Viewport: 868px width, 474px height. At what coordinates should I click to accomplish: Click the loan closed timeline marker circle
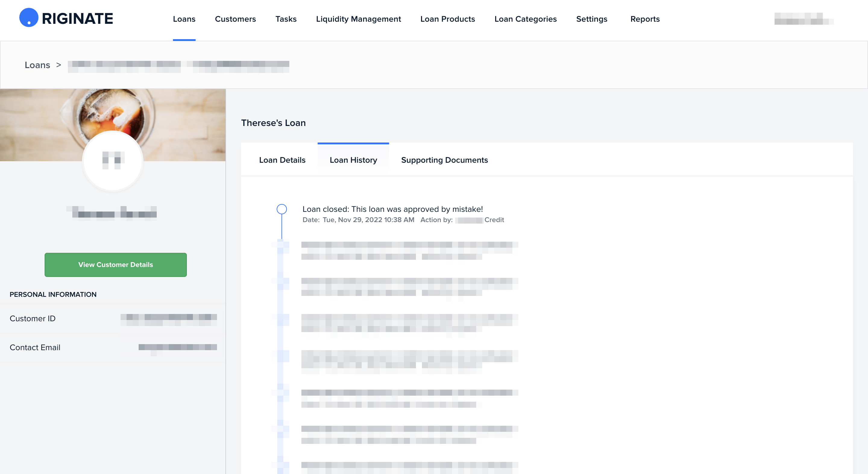click(281, 209)
